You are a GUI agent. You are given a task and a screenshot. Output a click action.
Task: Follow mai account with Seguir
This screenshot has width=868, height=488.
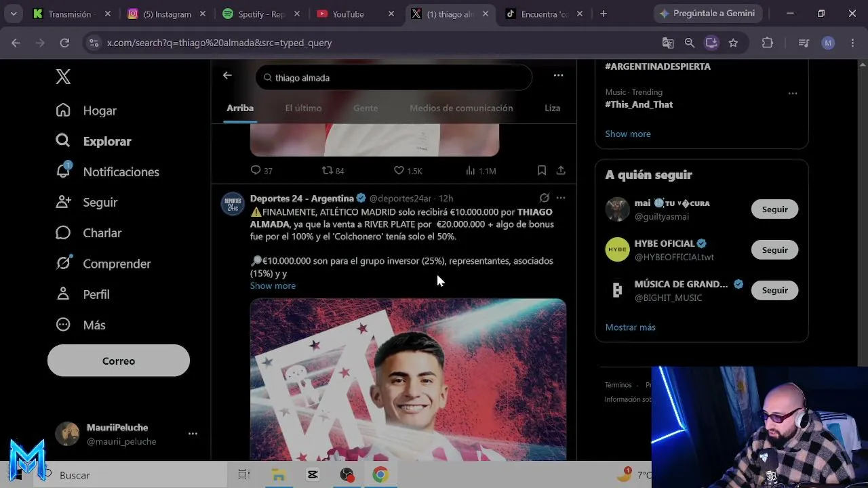(x=774, y=209)
